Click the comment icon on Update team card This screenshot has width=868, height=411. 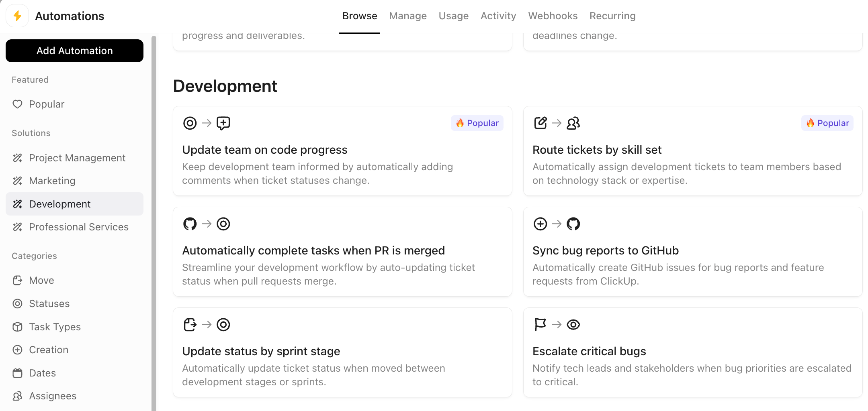tap(223, 123)
